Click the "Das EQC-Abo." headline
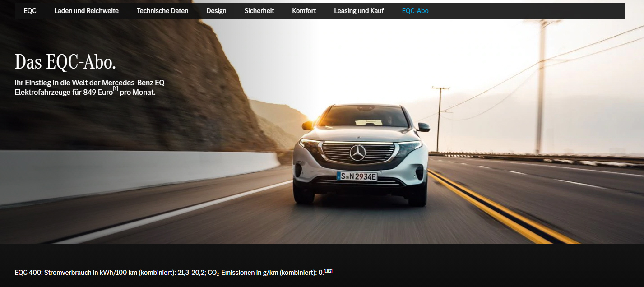644x287 pixels. pyautogui.click(x=65, y=62)
